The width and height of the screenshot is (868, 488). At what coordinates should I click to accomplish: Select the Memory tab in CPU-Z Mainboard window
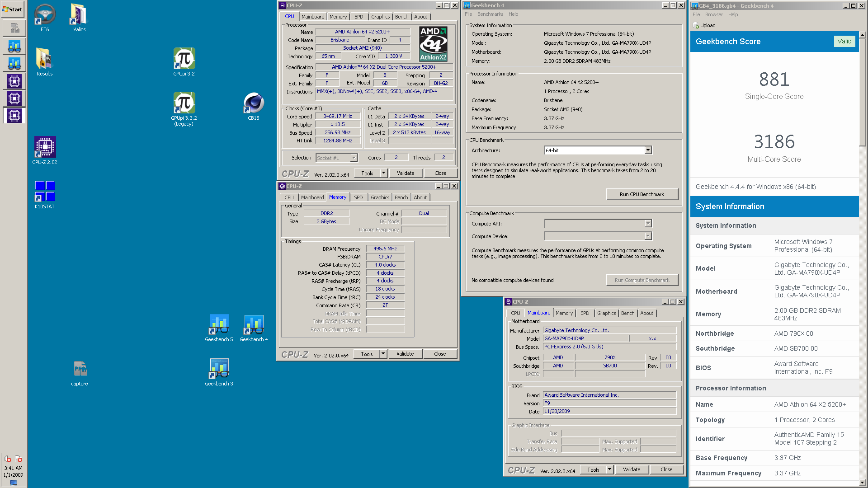(564, 313)
